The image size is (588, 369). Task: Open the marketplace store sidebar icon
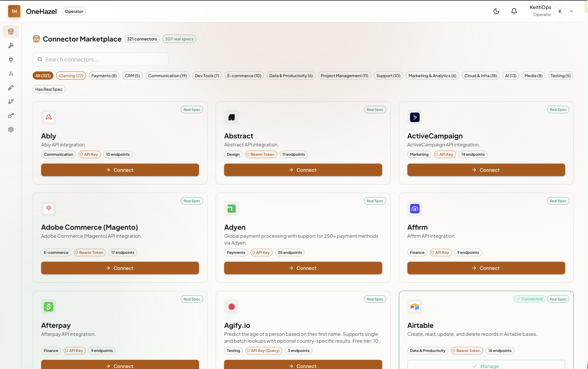coord(11,31)
